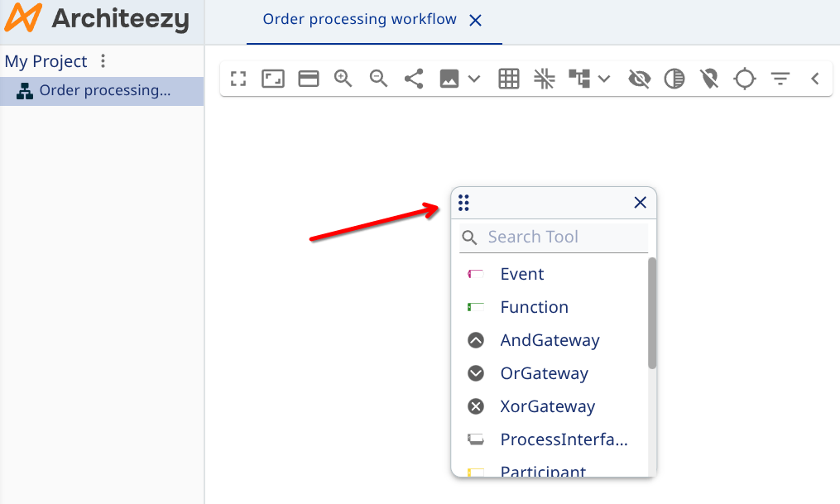840x504 pixels.
Task: Toggle the half-filled circle fade icon
Action: pos(674,79)
